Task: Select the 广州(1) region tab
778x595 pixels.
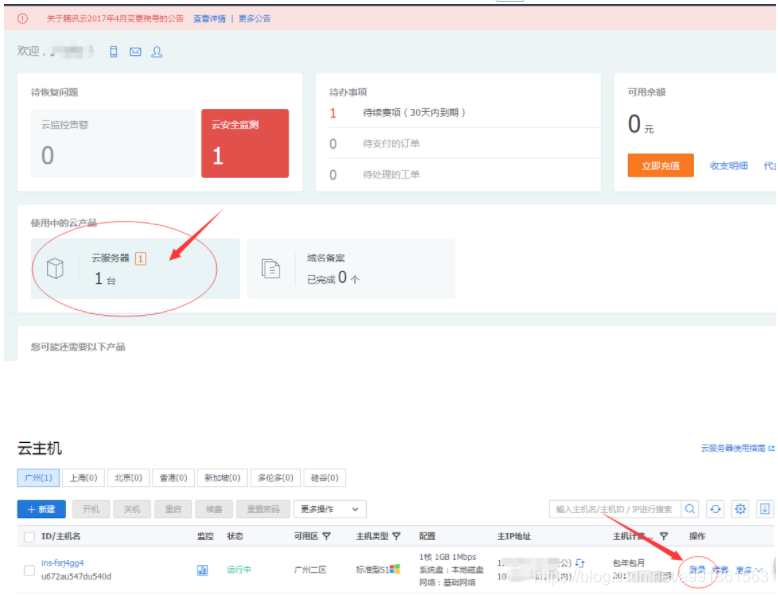Action: tap(38, 478)
